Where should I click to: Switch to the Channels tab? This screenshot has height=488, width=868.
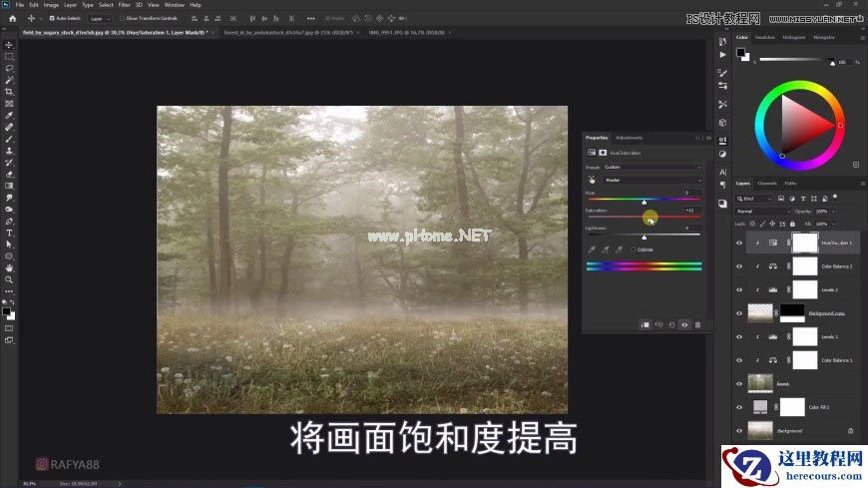[766, 184]
